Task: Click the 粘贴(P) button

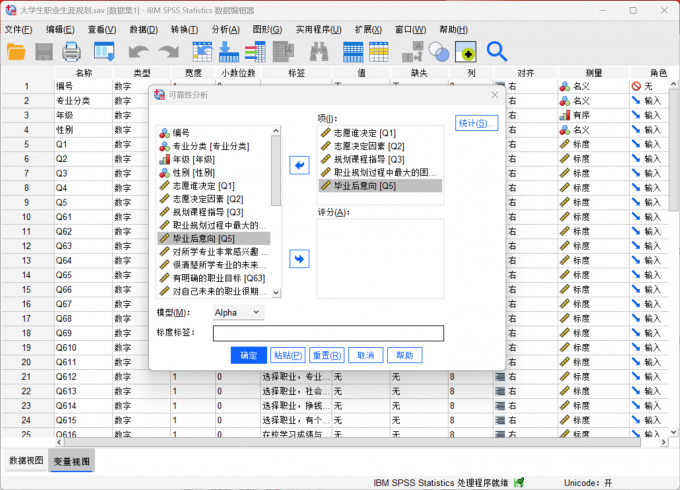Action: coord(288,355)
